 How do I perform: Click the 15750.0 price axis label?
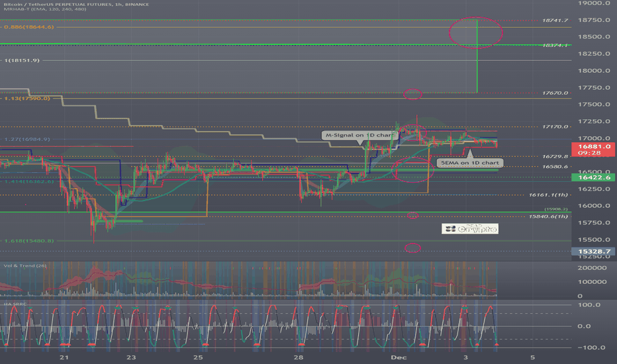[x=594, y=223]
